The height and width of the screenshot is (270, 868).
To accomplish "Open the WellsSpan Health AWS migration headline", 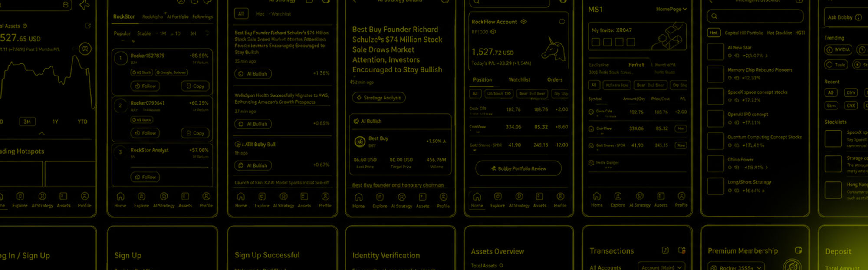I will click(282, 99).
